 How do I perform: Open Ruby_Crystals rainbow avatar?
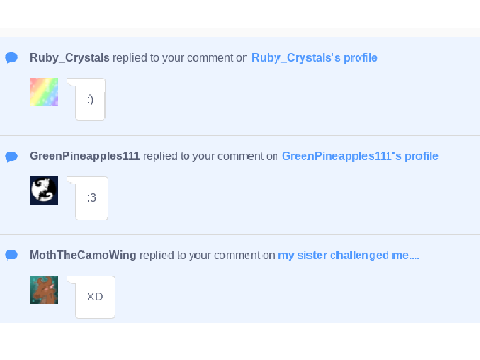(44, 92)
